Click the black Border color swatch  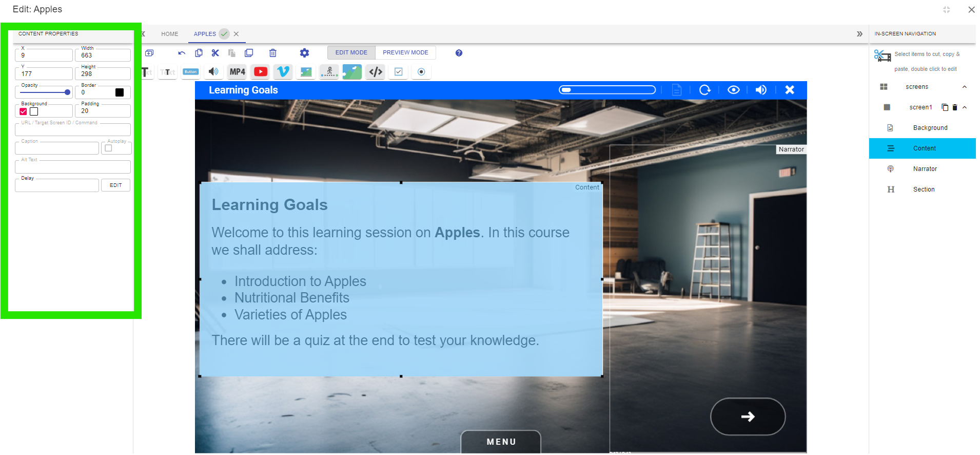(120, 92)
